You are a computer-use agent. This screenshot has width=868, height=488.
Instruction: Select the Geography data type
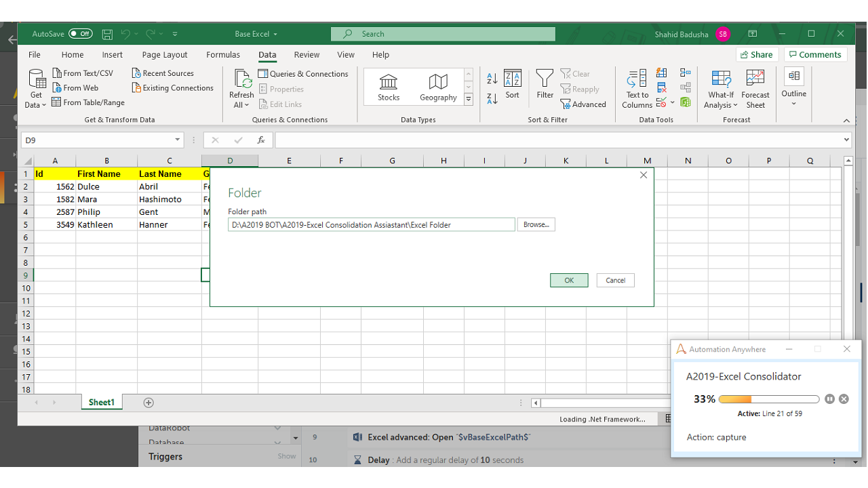[x=438, y=87]
